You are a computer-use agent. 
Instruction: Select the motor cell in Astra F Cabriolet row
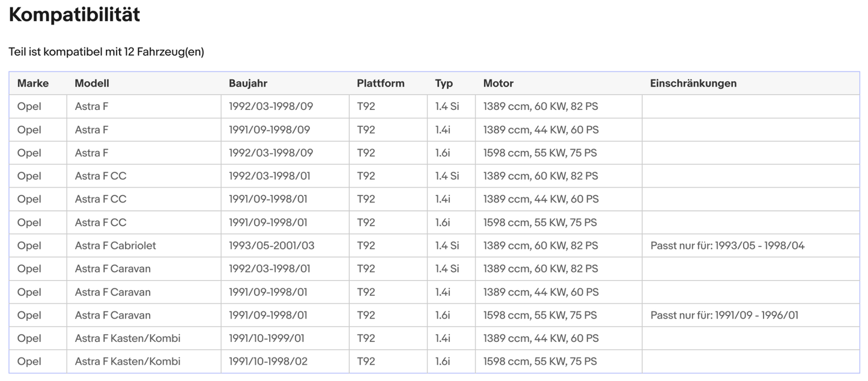click(x=540, y=246)
